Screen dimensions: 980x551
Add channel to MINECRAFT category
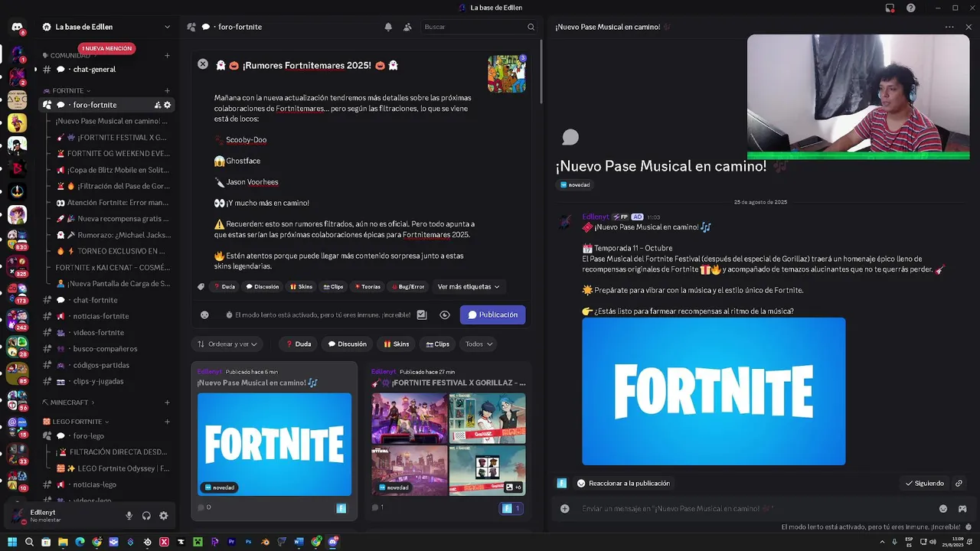click(x=167, y=403)
